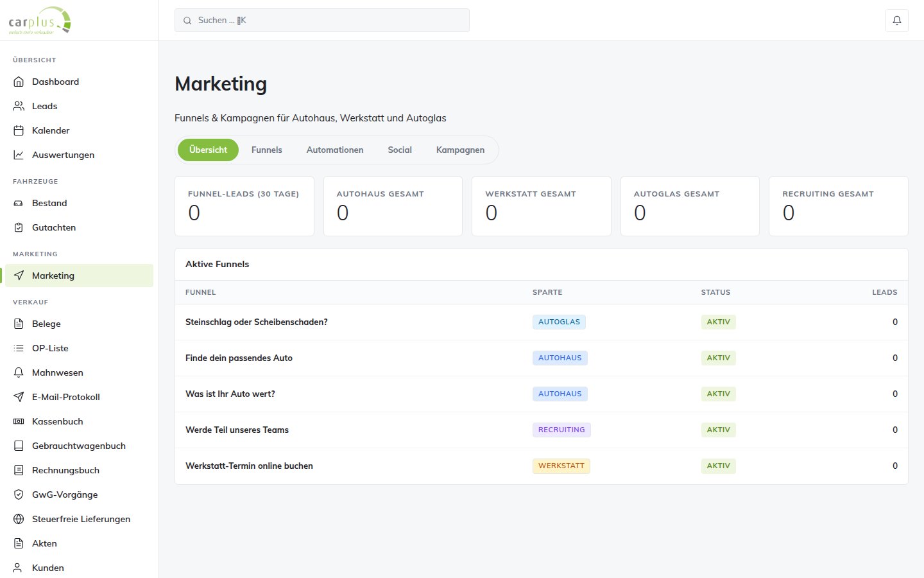Switch to the Social tab

point(400,150)
